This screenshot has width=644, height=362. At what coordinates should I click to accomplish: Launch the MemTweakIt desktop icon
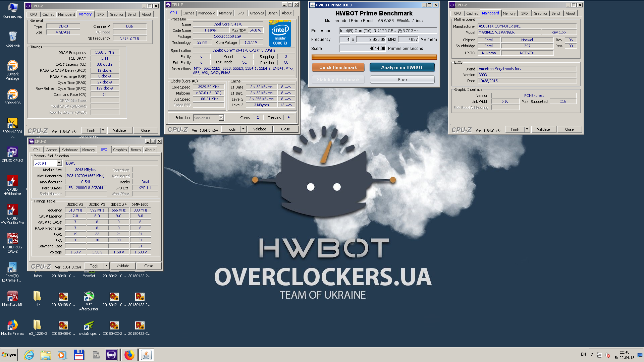click(12, 298)
